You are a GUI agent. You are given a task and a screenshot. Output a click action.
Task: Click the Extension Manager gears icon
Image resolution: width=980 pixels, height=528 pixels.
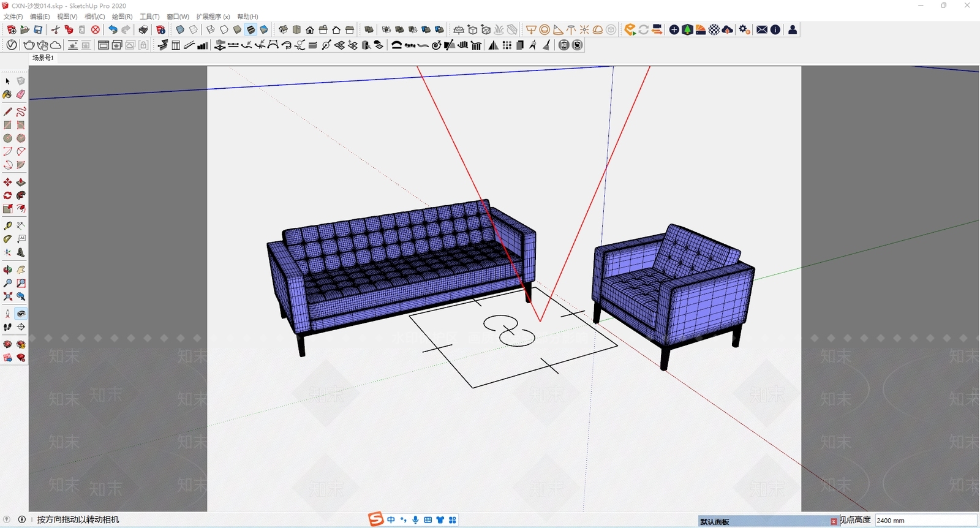tap(745, 29)
